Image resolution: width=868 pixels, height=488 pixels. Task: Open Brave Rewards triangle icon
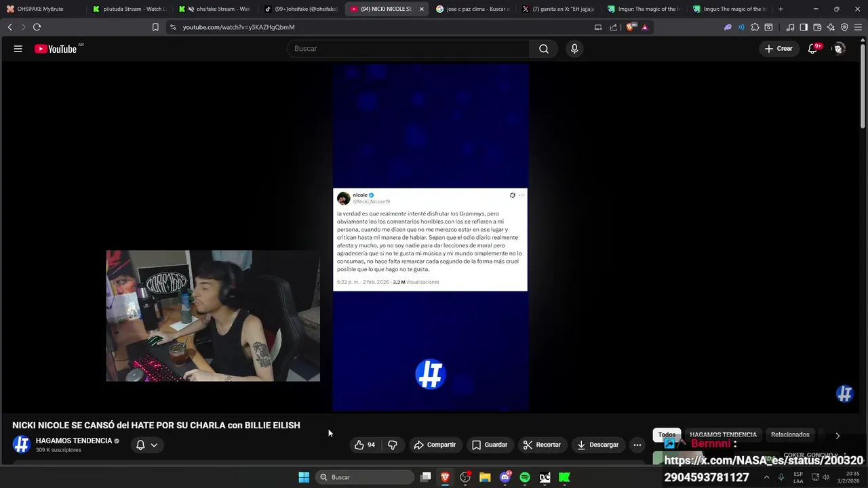[x=645, y=27]
